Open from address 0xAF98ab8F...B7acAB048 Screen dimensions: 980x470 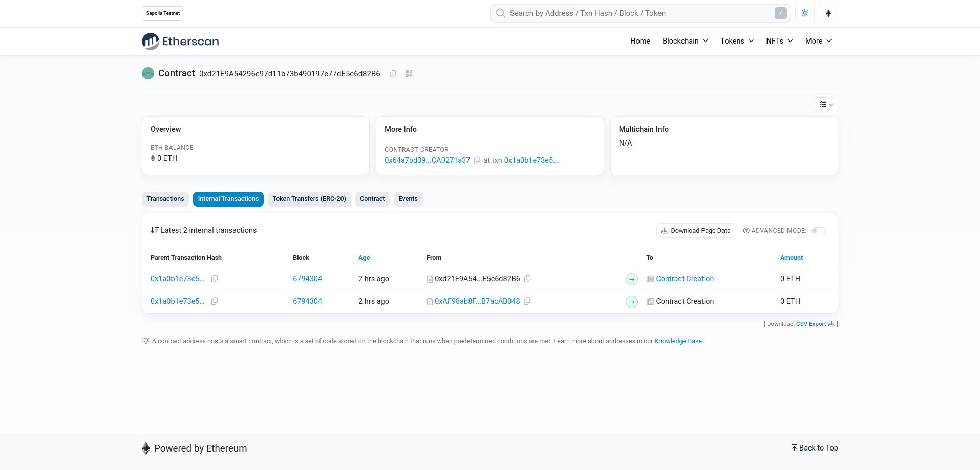point(477,301)
